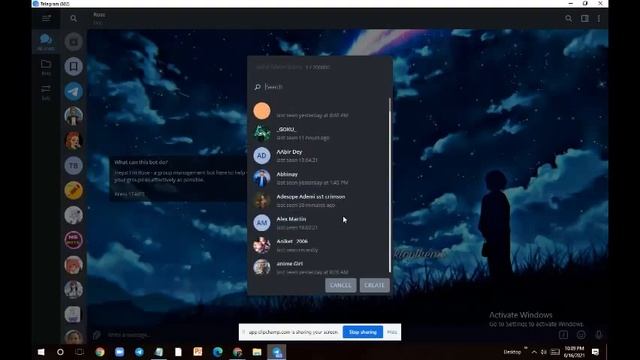Click the chat list search magnifier icon
The width and height of the screenshot is (640, 360).
click(x=73, y=18)
